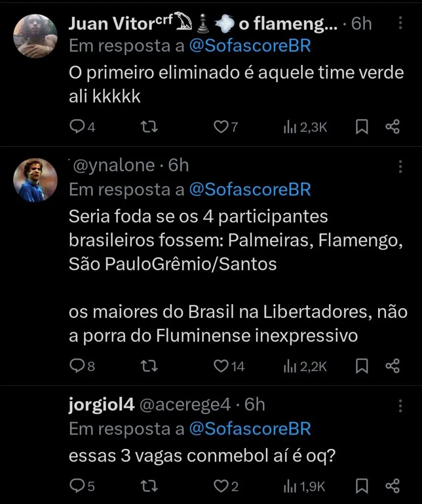This screenshot has height=504, width=422.
Task: Open more options on @ynalone tweet
Action: pos(401,166)
